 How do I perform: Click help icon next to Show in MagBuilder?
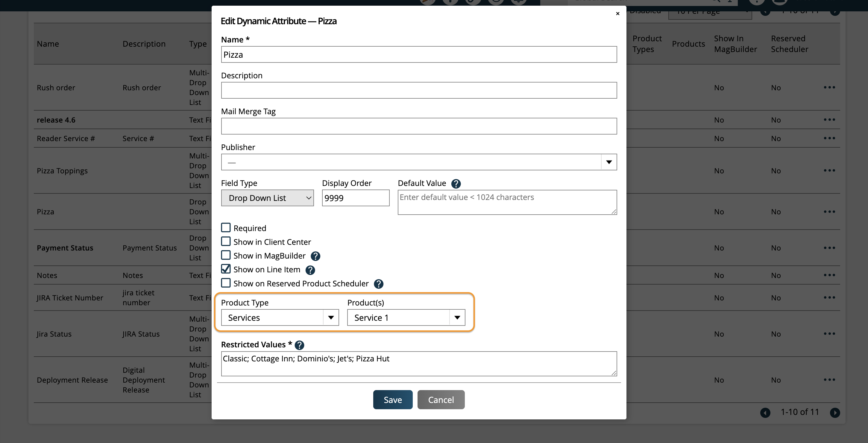316,256
